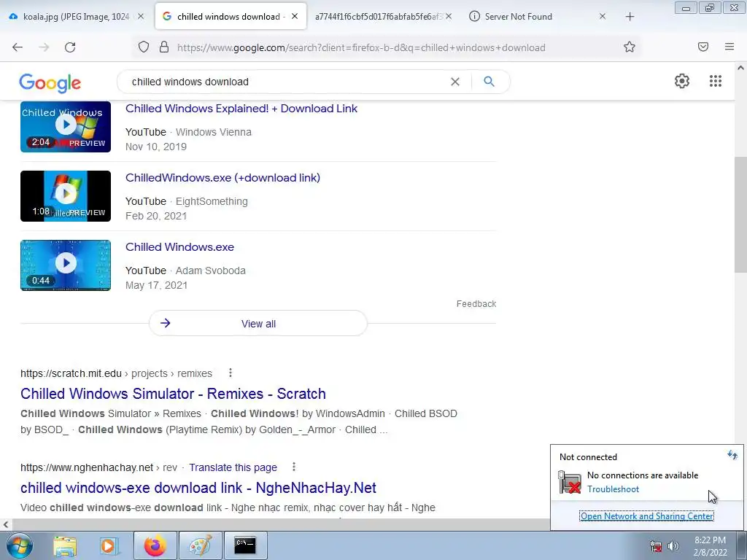Click the padlock site security icon
747x560 pixels.
coord(164,47)
